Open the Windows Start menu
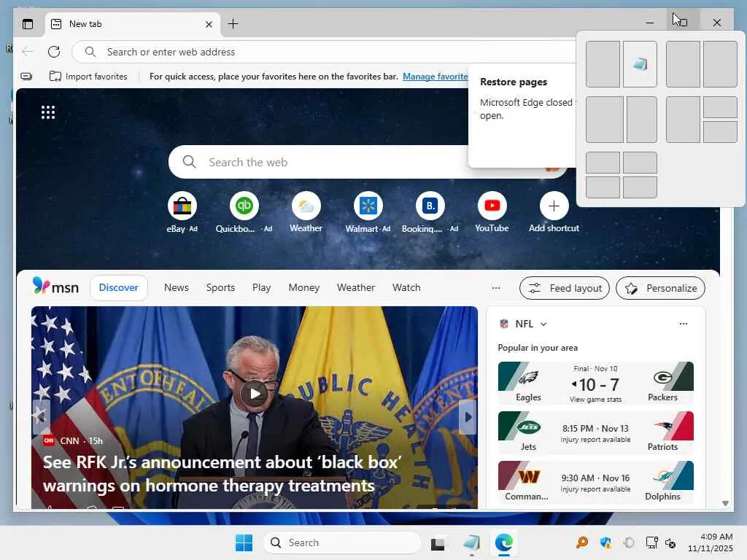Image resolution: width=747 pixels, height=560 pixels. (244, 542)
